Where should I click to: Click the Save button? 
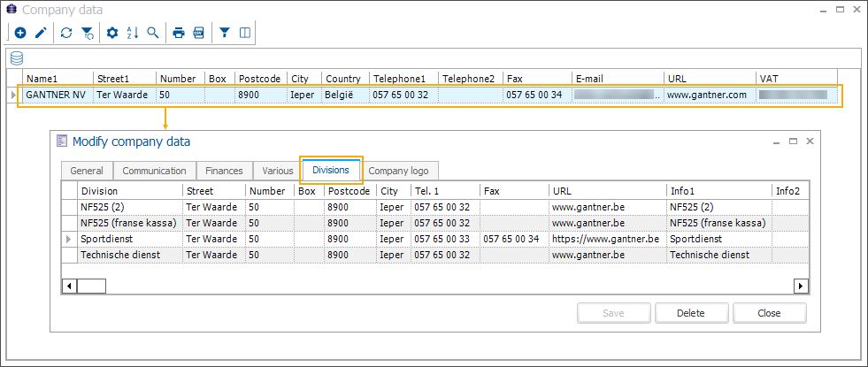(x=613, y=313)
